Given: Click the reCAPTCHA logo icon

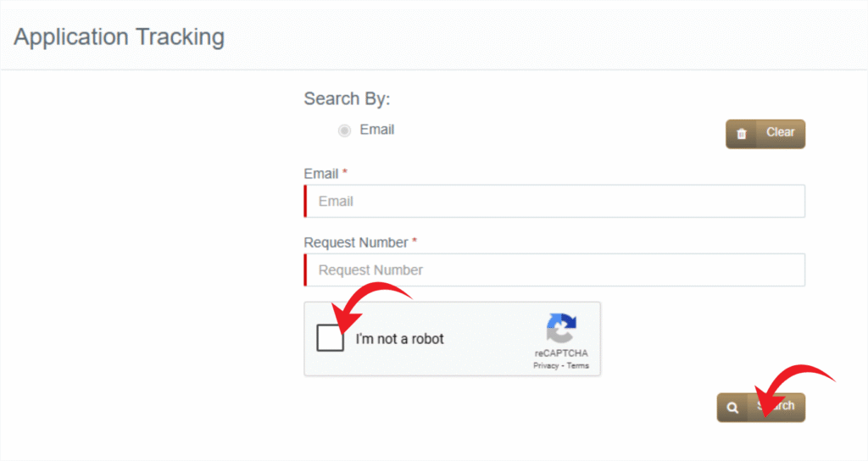Looking at the screenshot, I should [561, 328].
